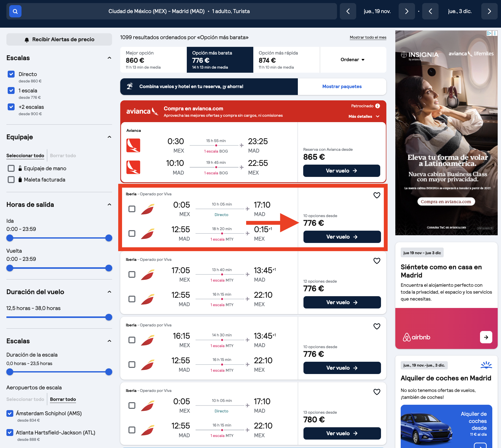Click Ver vuelo for Avianca 865 €

[x=342, y=171]
